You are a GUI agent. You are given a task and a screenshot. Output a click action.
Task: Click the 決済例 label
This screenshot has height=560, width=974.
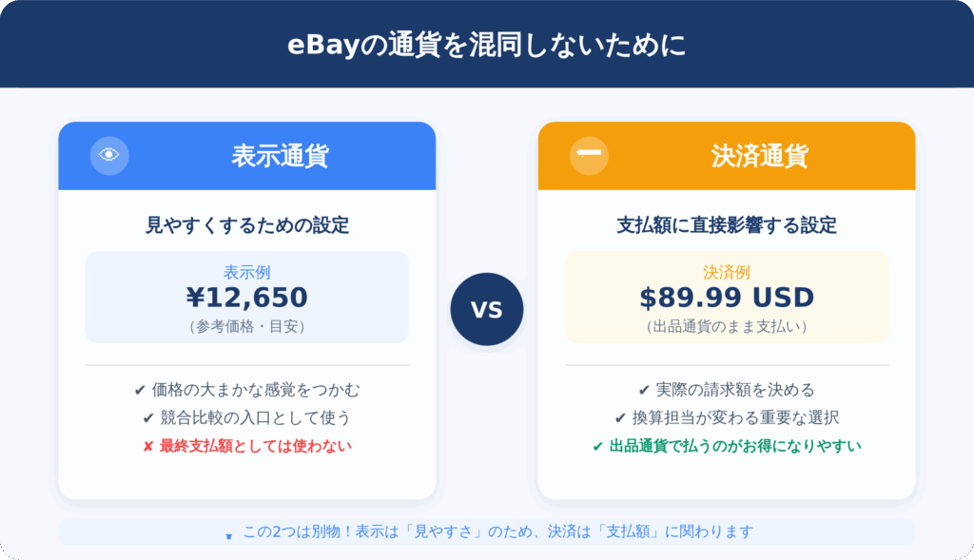click(727, 273)
